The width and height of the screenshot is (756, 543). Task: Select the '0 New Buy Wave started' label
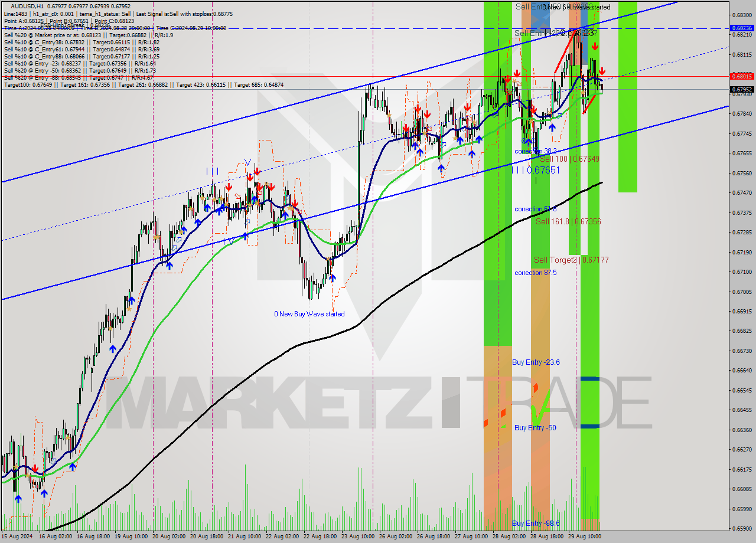309,314
